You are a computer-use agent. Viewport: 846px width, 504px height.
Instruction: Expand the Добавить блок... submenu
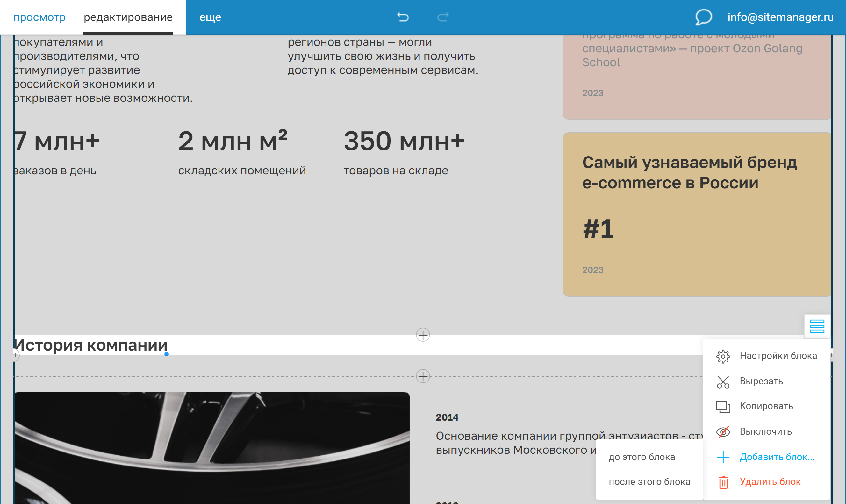(x=777, y=457)
